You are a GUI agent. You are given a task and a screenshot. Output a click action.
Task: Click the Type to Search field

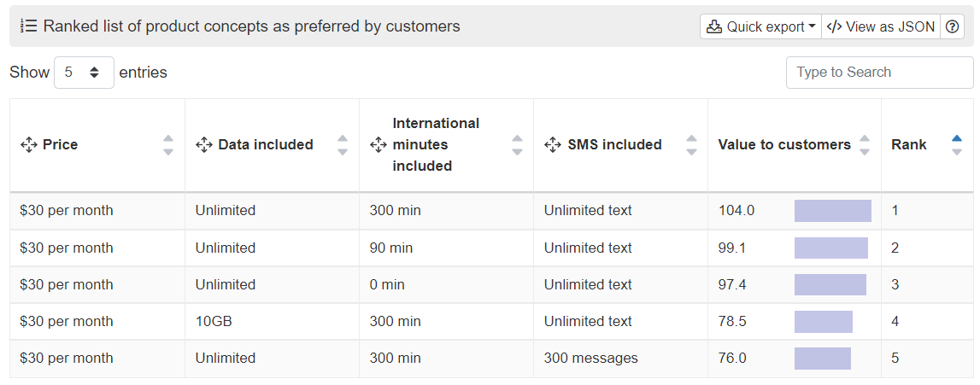click(x=879, y=73)
